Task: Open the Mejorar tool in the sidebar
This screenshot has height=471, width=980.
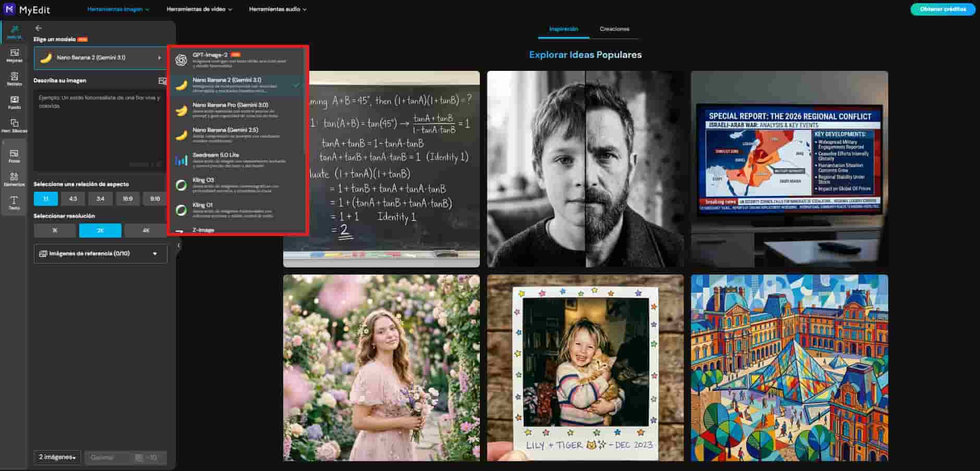Action: tap(15, 55)
